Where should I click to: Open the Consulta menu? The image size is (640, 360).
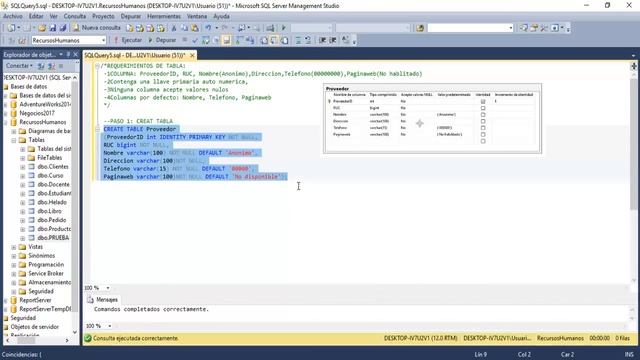75,16
